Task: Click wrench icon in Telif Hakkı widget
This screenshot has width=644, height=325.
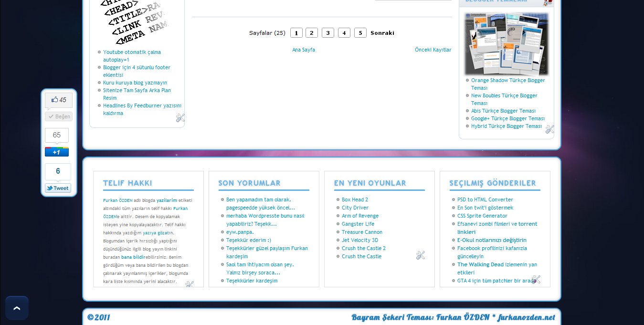Action: pyautogui.click(x=190, y=284)
